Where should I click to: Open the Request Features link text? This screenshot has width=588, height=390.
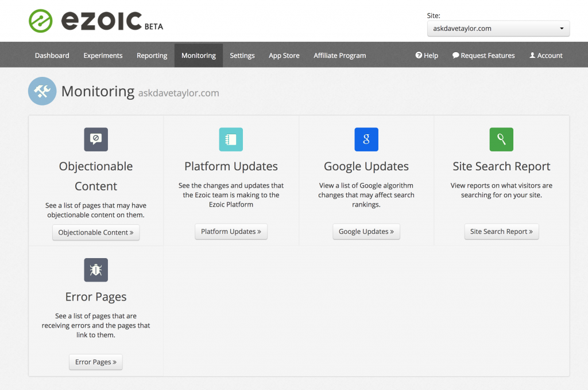[x=488, y=56]
